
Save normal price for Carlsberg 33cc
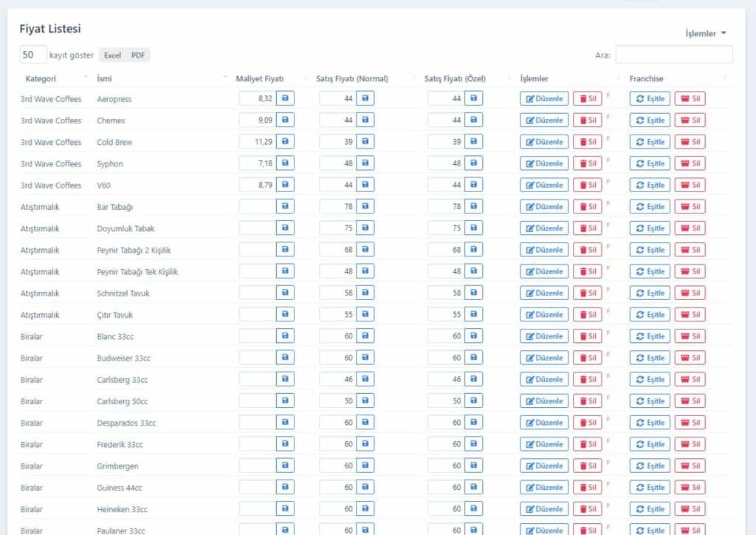pos(365,379)
